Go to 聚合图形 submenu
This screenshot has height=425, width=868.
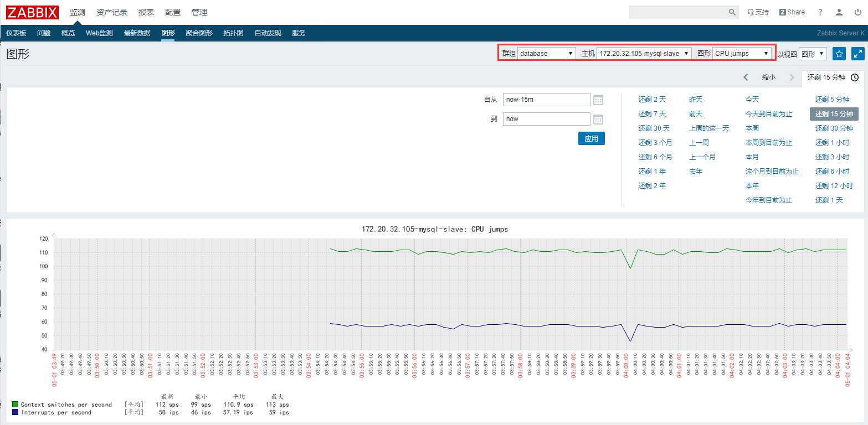coord(199,33)
